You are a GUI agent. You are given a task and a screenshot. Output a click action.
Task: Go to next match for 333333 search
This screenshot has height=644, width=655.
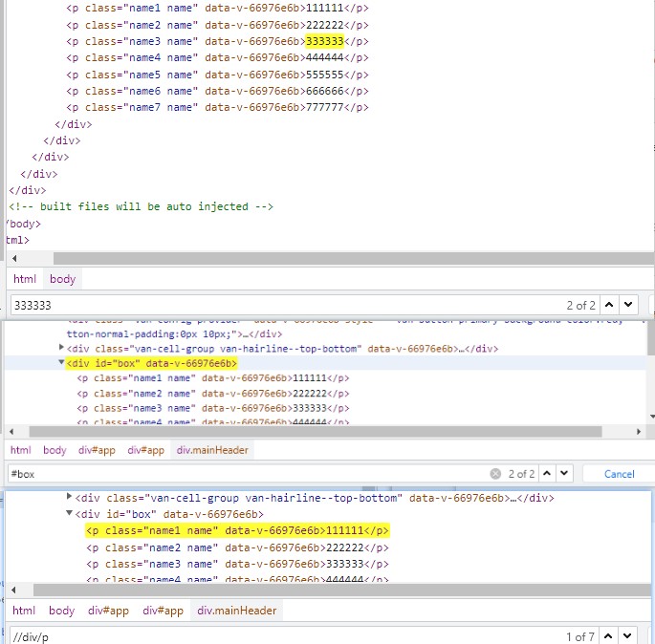click(x=628, y=305)
